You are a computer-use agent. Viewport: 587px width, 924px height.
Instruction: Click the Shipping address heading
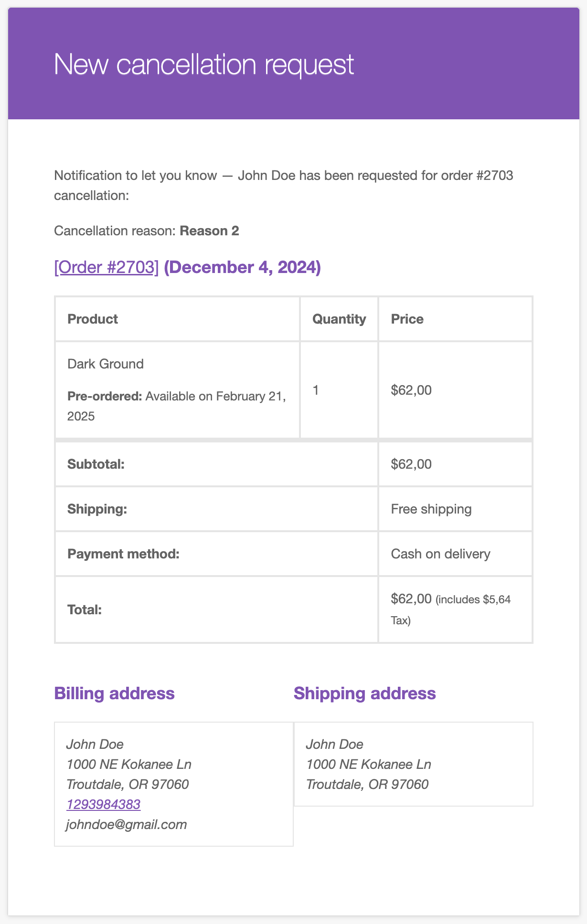(x=365, y=693)
